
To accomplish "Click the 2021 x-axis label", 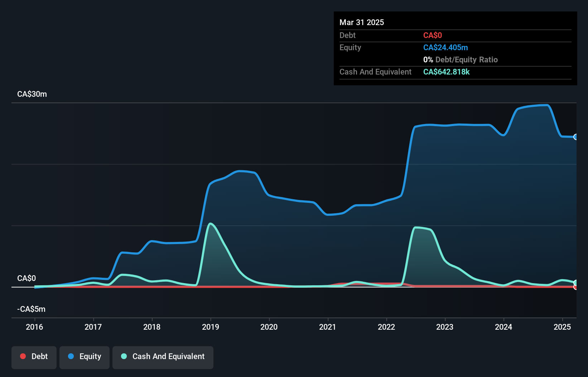I will point(328,327).
